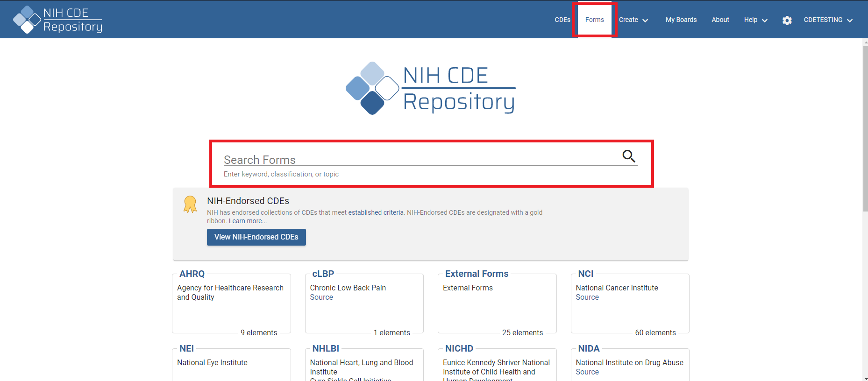This screenshot has height=381, width=868.
Task: Follow the Learn more link
Action: click(248, 221)
